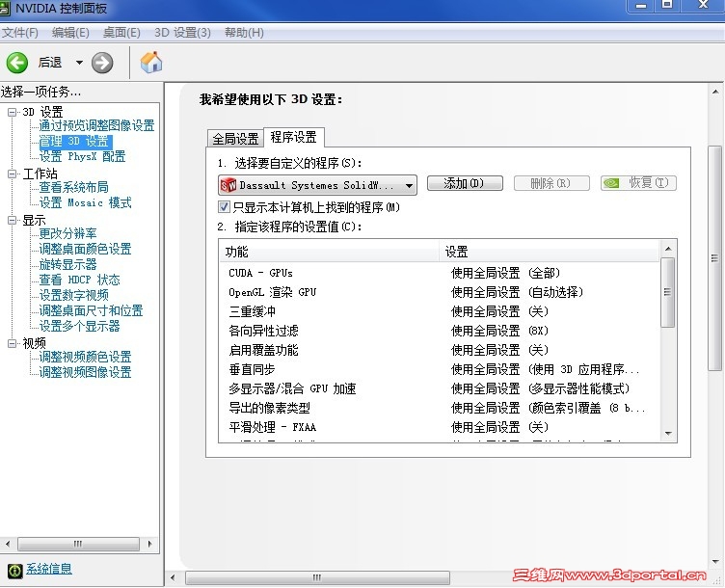This screenshot has height=588, width=725.
Task: Click the task tree scroll-right arrow
Action: tap(149, 544)
